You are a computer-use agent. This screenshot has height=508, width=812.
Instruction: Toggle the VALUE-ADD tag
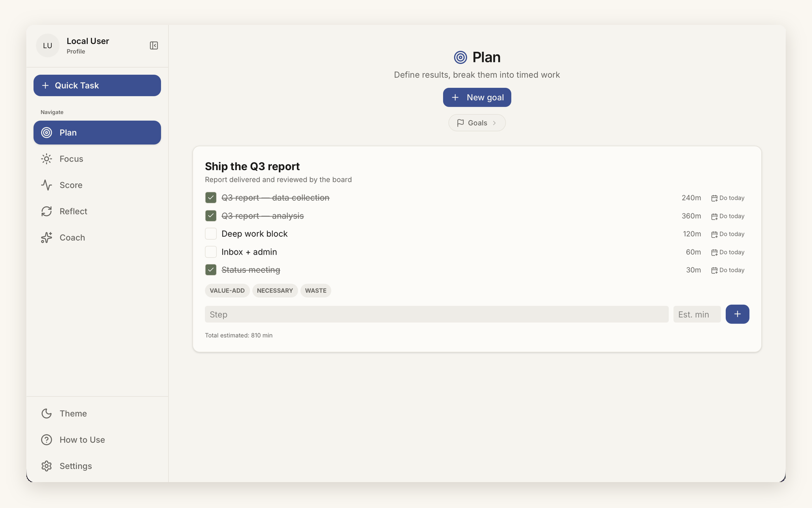coord(227,291)
